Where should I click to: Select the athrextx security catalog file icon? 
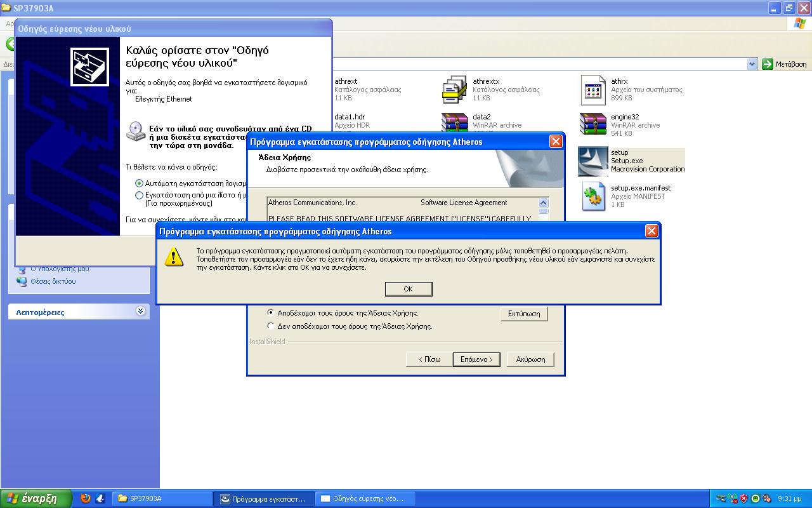point(455,90)
